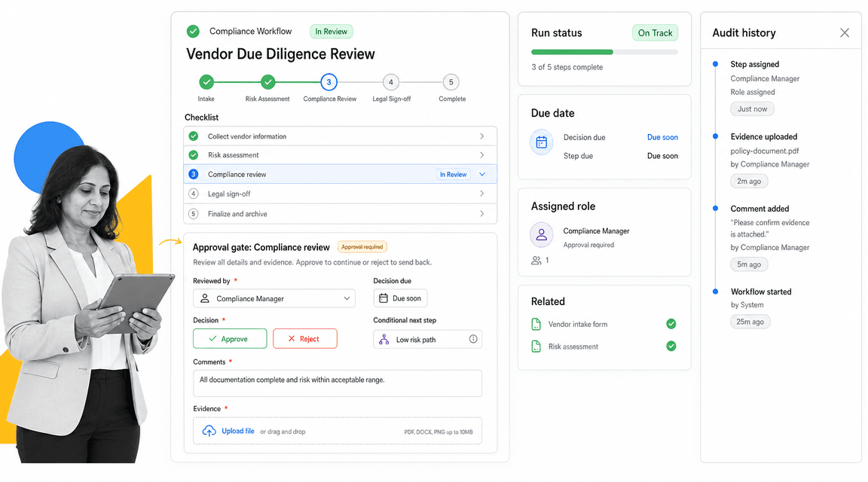Click the person icon in Reviewed by field

pyautogui.click(x=205, y=298)
